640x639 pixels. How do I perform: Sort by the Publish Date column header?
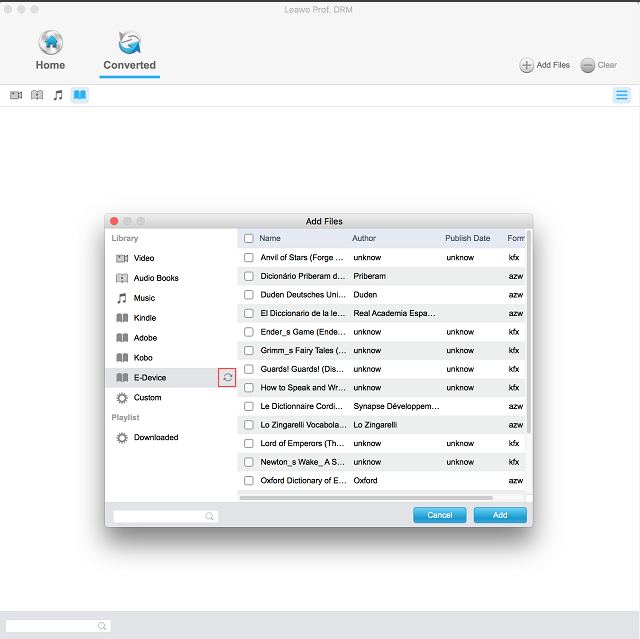pyautogui.click(x=467, y=238)
